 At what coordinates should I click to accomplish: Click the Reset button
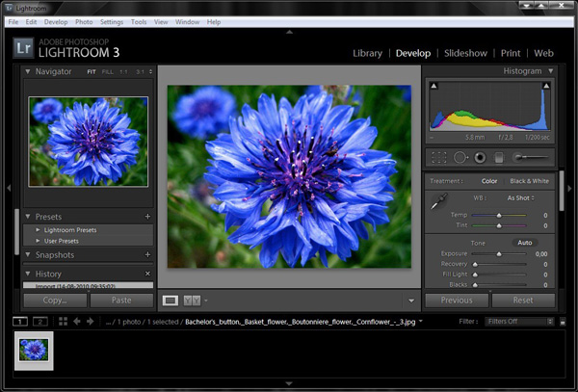523,301
